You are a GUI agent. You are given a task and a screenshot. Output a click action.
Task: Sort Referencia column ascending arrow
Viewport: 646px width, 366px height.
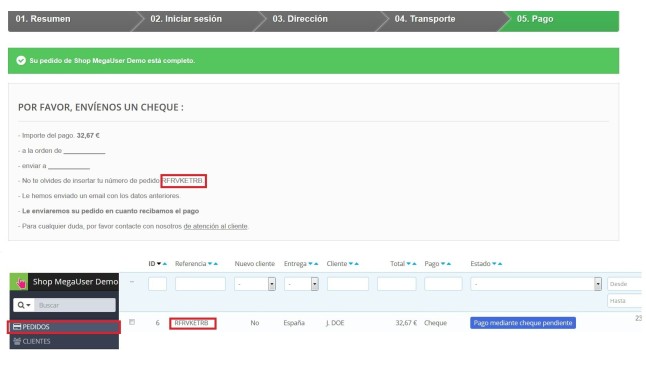pyautogui.click(x=215, y=264)
